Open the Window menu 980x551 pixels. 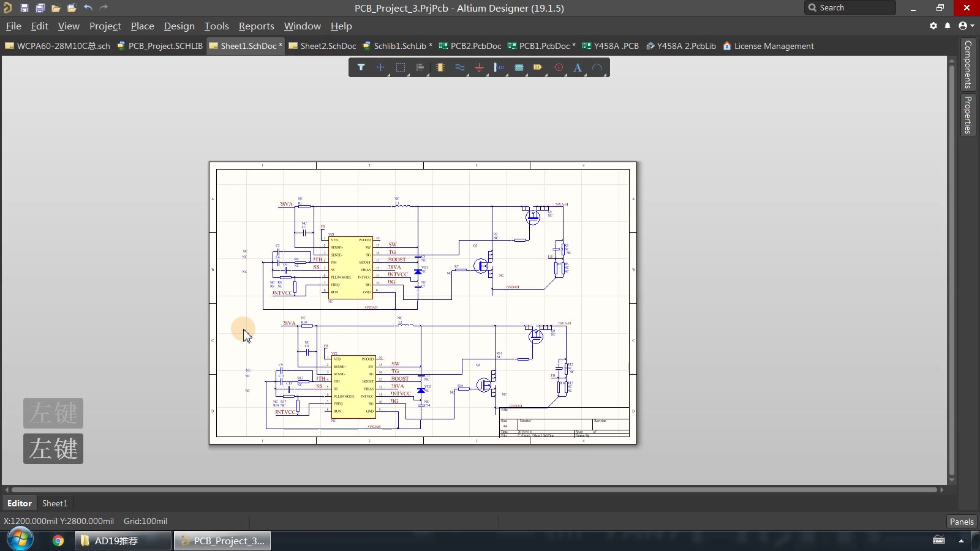pyautogui.click(x=302, y=26)
